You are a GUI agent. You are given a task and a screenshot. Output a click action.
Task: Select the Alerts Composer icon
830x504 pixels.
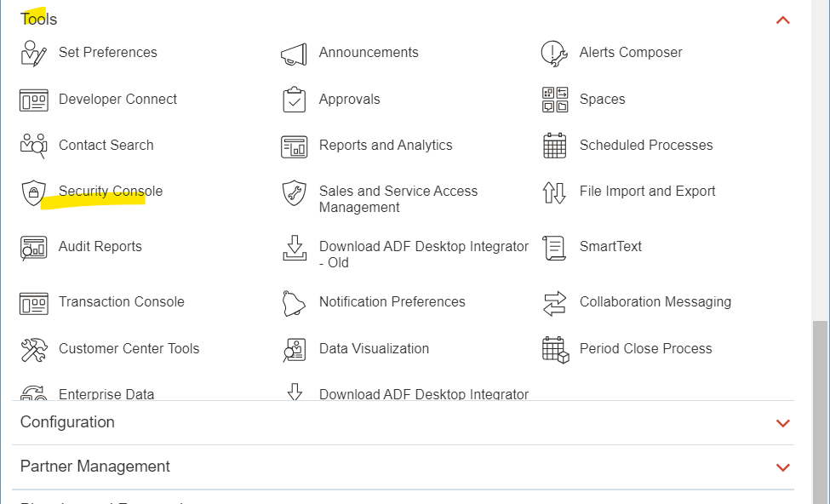(x=554, y=54)
